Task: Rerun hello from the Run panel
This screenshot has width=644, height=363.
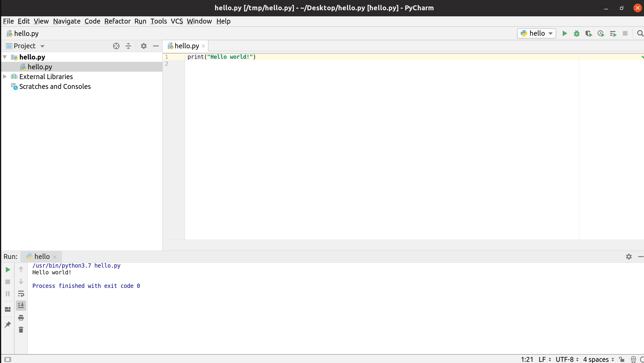Action: (x=8, y=270)
